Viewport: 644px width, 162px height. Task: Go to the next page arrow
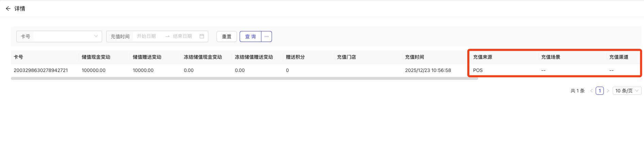click(608, 91)
